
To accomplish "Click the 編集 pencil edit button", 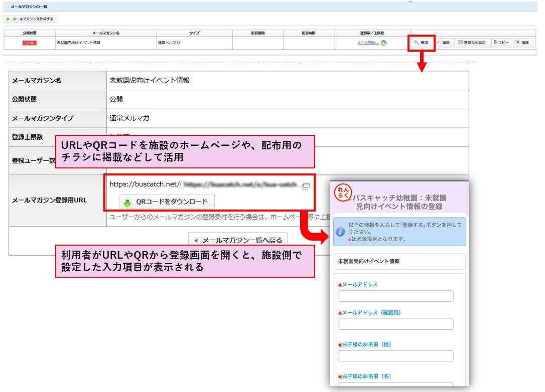I will coord(443,43).
